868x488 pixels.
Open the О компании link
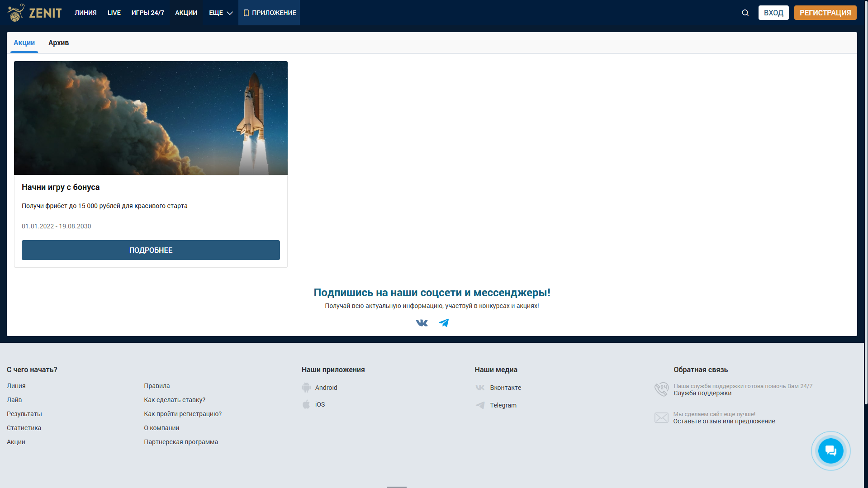(161, 428)
